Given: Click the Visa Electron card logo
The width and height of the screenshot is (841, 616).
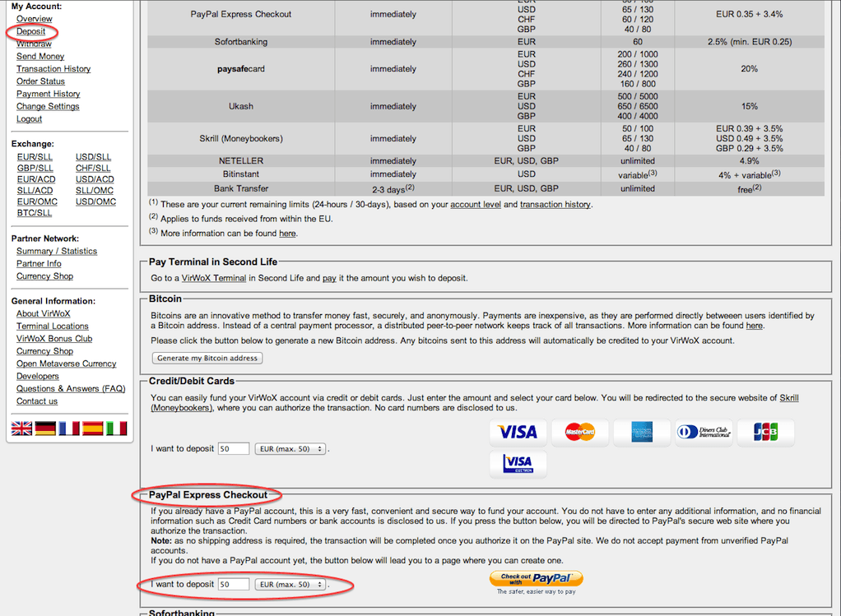Looking at the screenshot, I should [x=518, y=464].
